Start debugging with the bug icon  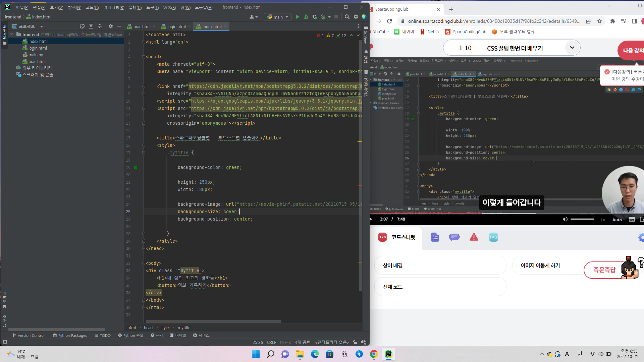[306, 17]
